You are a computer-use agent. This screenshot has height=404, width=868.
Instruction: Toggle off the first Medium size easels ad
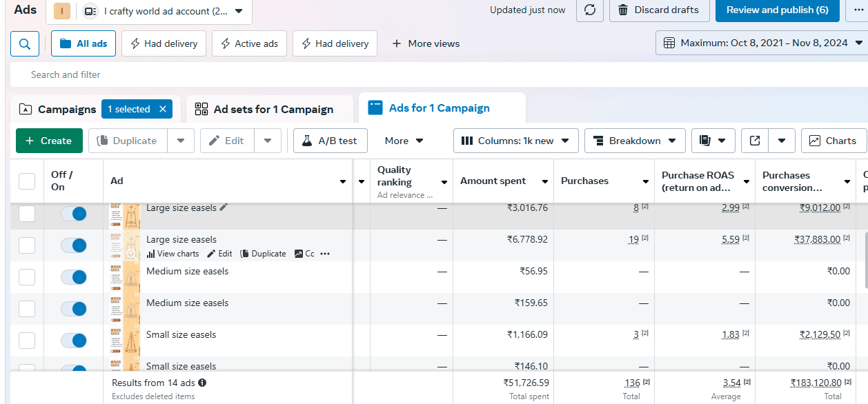tap(74, 277)
